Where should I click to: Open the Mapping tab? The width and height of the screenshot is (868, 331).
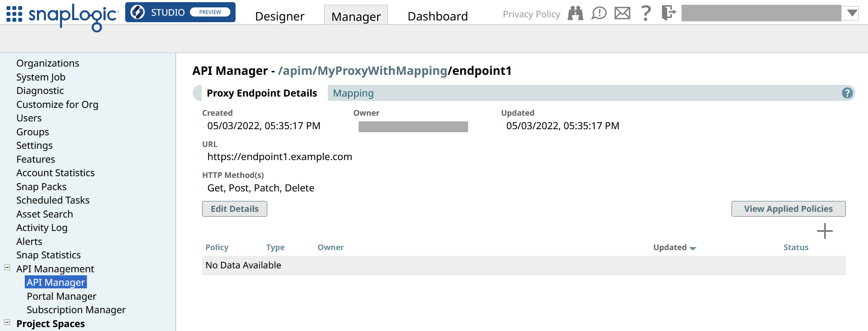coord(353,93)
